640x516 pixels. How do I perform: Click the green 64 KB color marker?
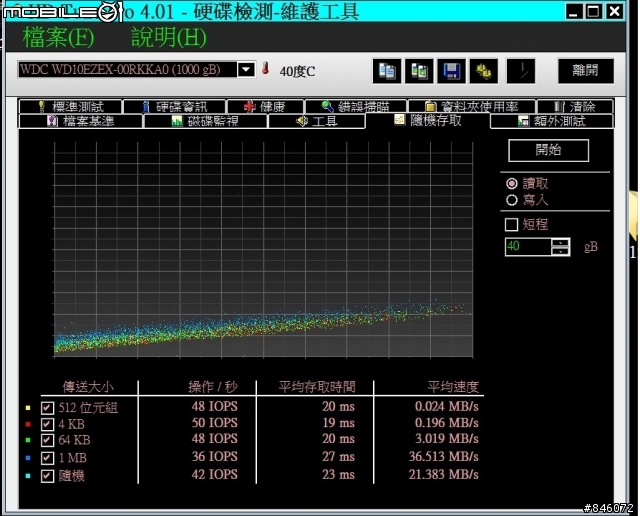28,440
